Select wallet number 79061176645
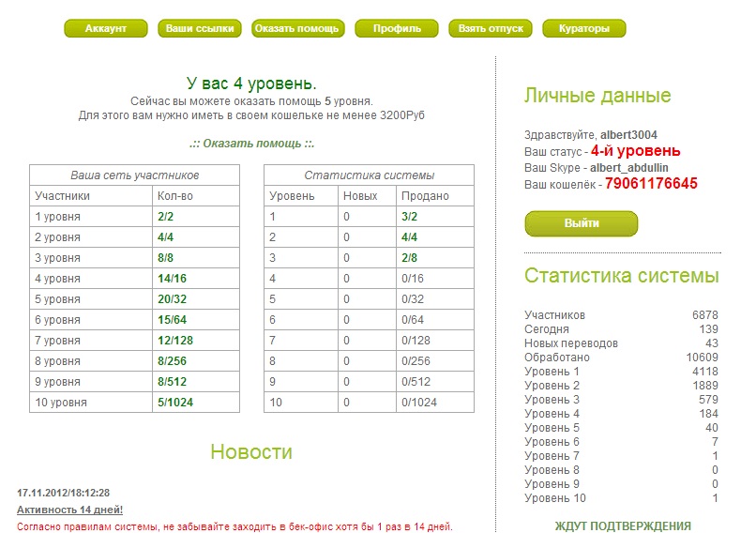The width and height of the screenshot is (756, 533). pyautogui.click(x=651, y=183)
